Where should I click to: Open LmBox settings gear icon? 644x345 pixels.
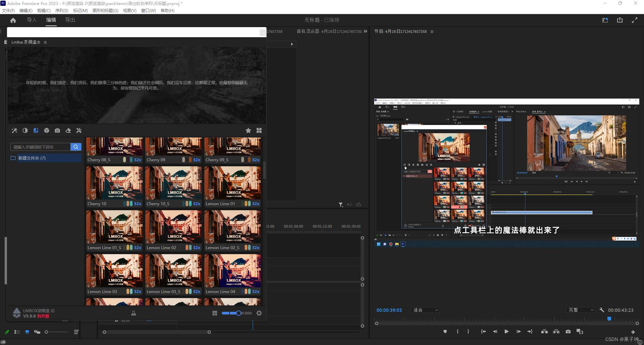[259, 313]
